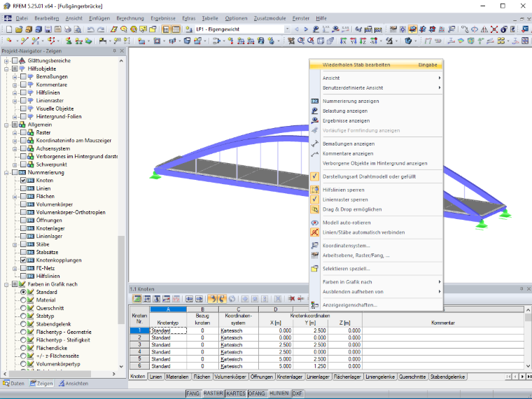Save the model with the floppy disk icon

[48, 29]
